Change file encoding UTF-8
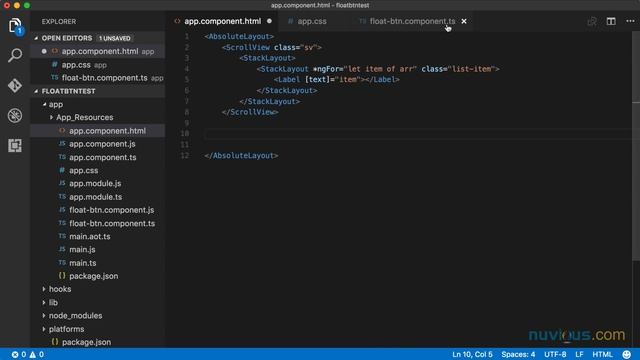 pyautogui.click(x=555, y=354)
